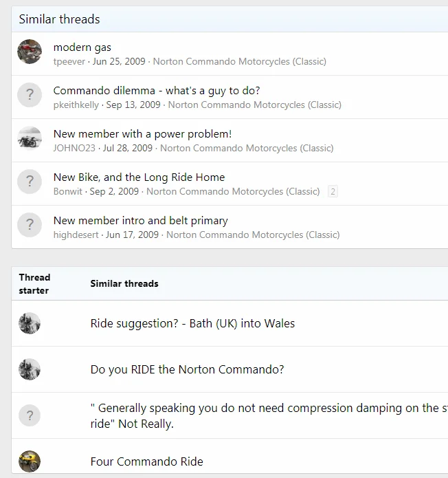Visit the tpeever user profile link
Image resolution: width=448 pixels, height=478 pixels.
point(69,62)
